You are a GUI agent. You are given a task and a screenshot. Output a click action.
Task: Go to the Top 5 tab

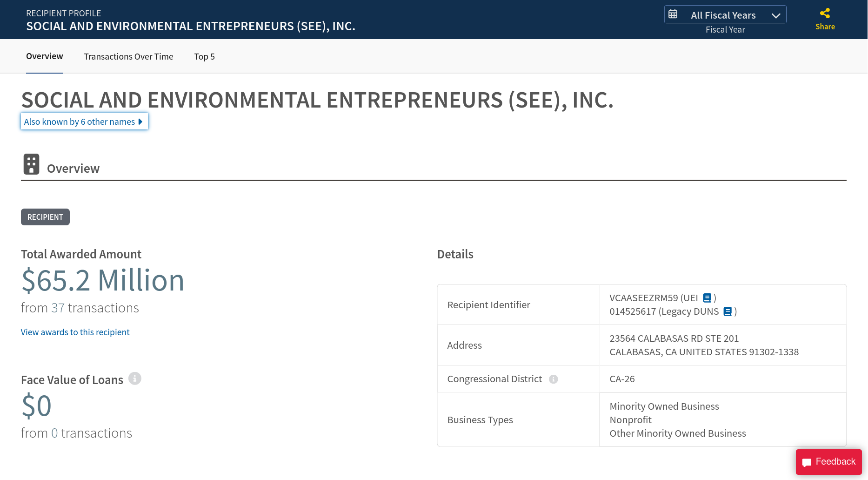pyautogui.click(x=204, y=57)
